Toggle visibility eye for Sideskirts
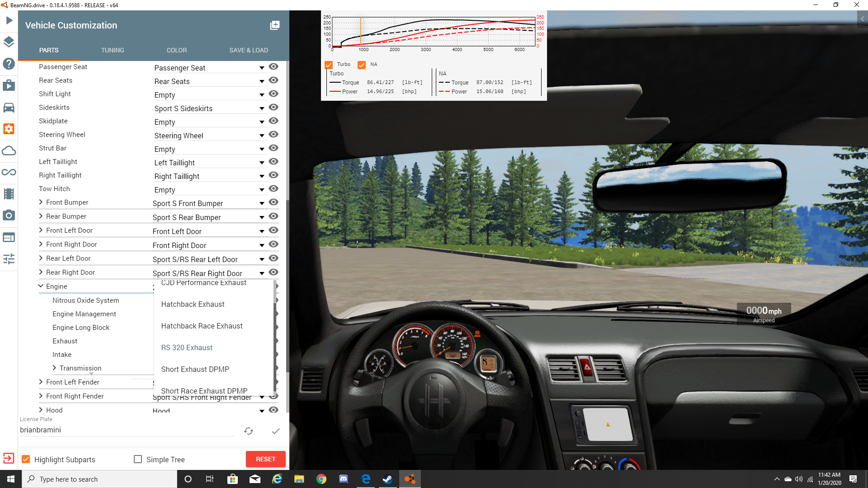 click(274, 108)
